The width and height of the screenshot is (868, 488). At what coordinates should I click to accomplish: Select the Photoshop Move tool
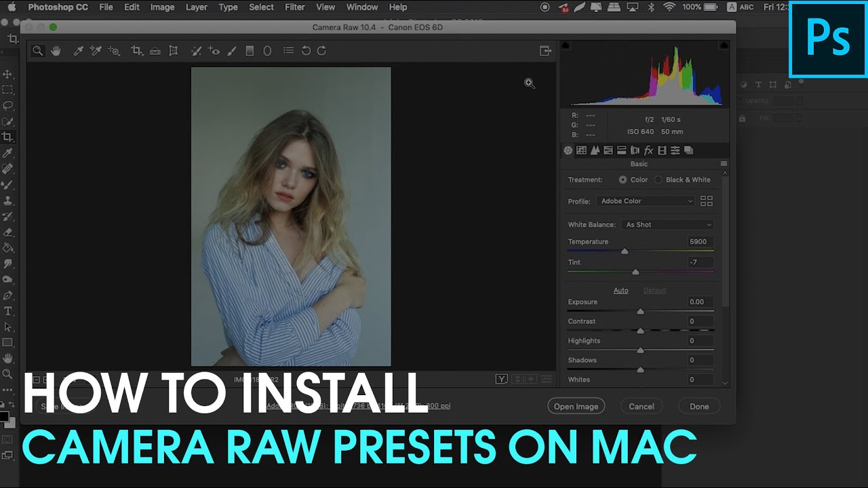coord(8,74)
